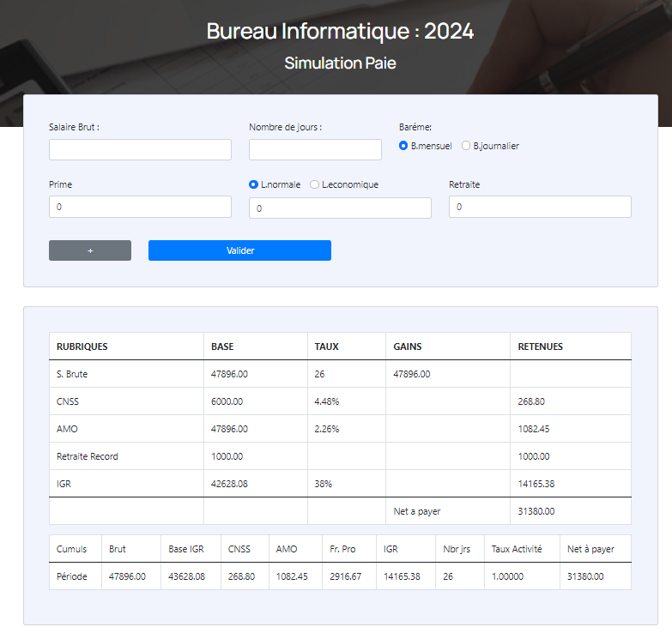This screenshot has width=672, height=639.
Task: Click the gray plus button
Action: coord(90,250)
